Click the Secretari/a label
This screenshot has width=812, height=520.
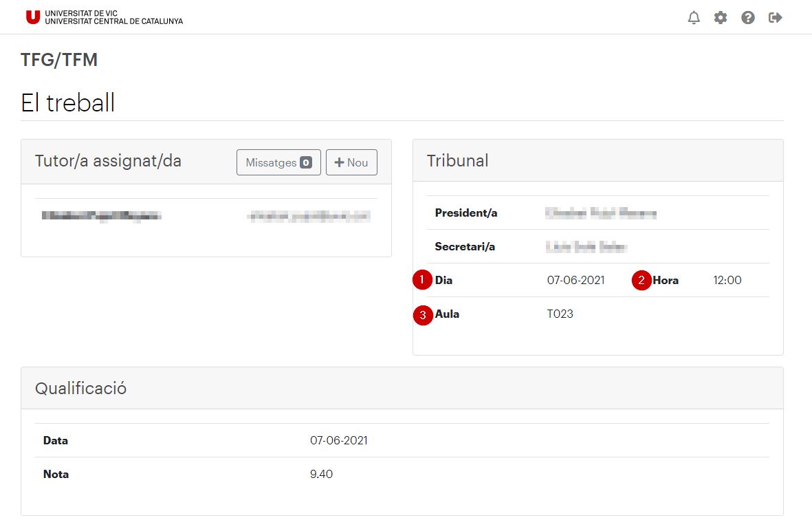(465, 246)
